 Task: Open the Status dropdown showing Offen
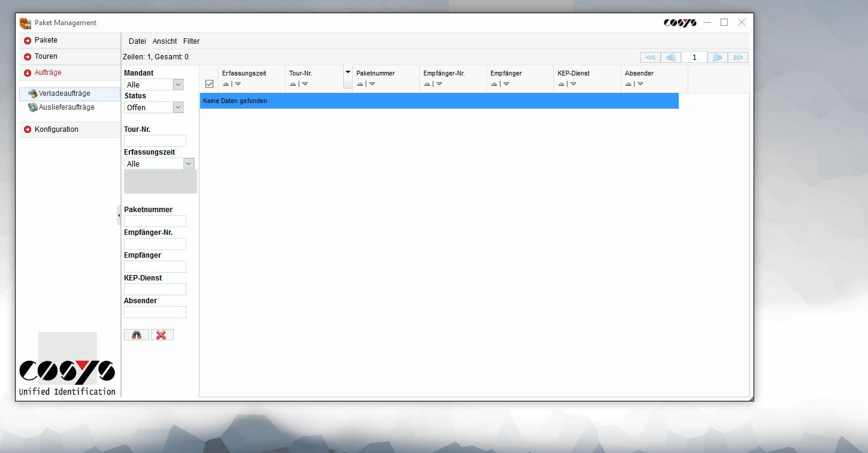[x=178, y=107]
